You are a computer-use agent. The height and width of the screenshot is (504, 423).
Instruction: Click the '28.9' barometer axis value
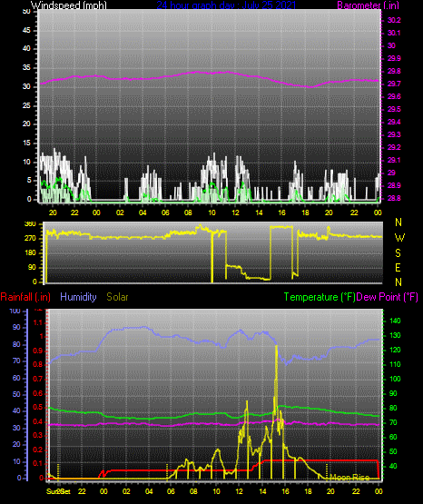pyautogui.click(x=394, y=185)
